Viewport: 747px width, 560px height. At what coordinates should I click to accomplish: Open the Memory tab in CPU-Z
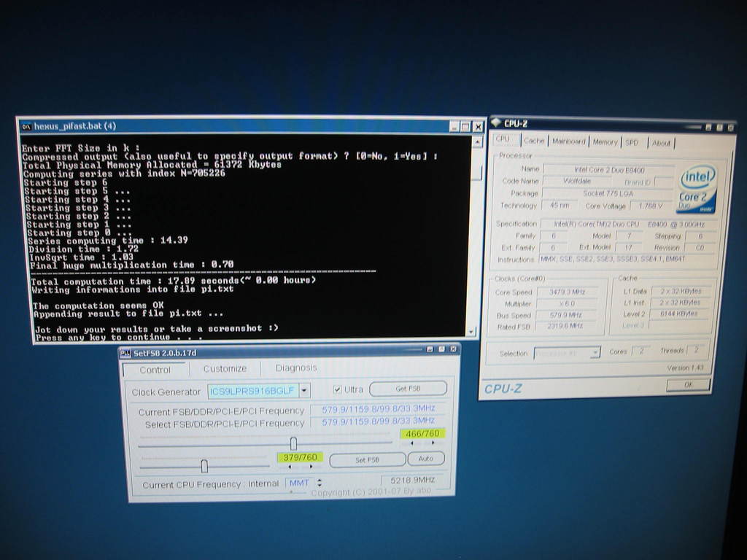(x=605, y=142)
